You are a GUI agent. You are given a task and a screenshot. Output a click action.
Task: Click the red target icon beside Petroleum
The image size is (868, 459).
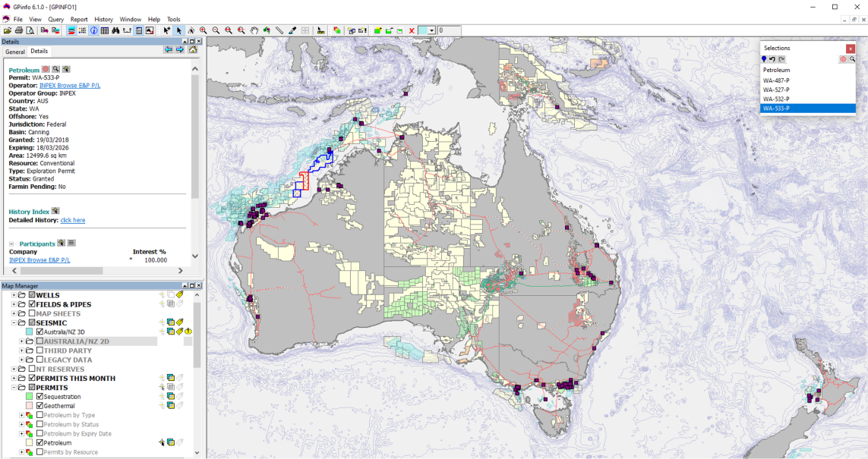[x=46, y=69]
